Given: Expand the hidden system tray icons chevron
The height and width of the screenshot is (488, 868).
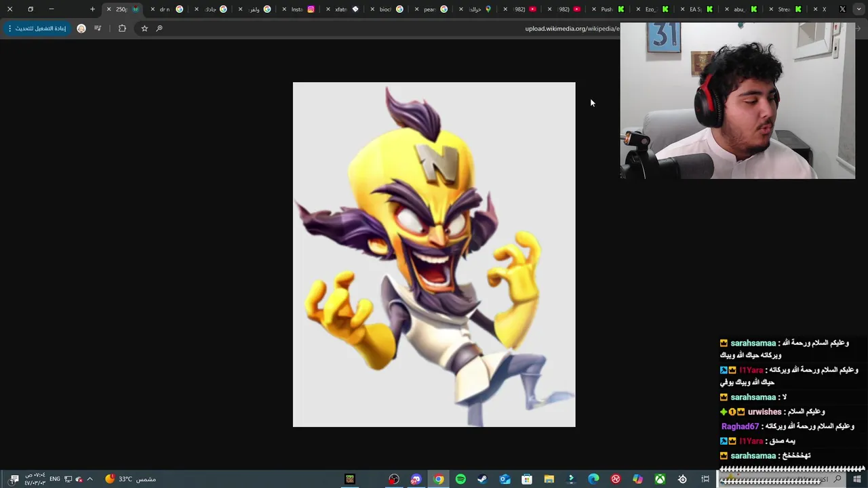Looking at the screenshot, I should 90,479.
